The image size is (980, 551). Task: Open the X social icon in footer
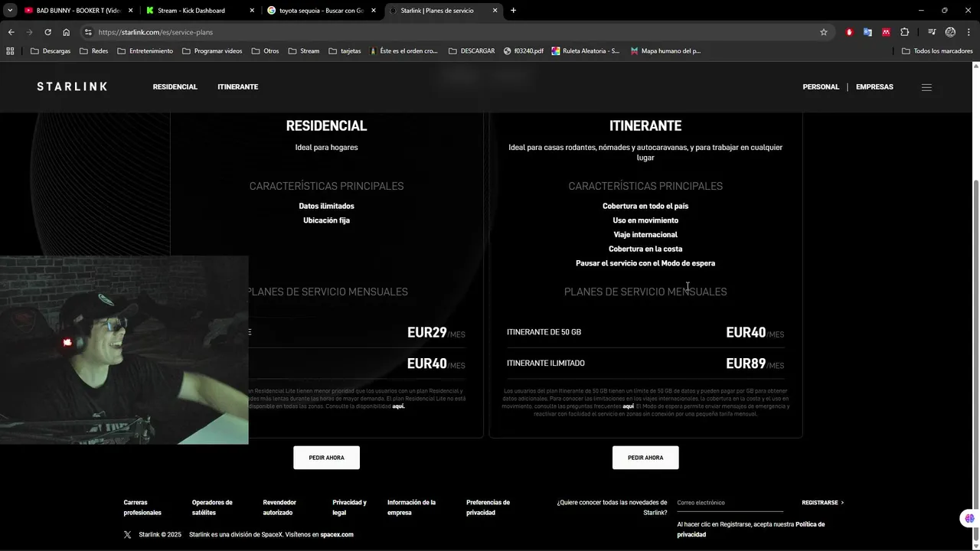127,535
